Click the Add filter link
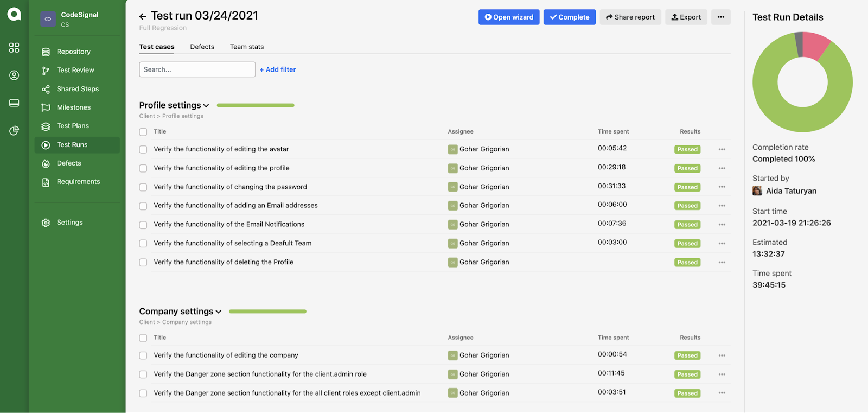Viewport: 868px width, 413px height. point(278,70)
